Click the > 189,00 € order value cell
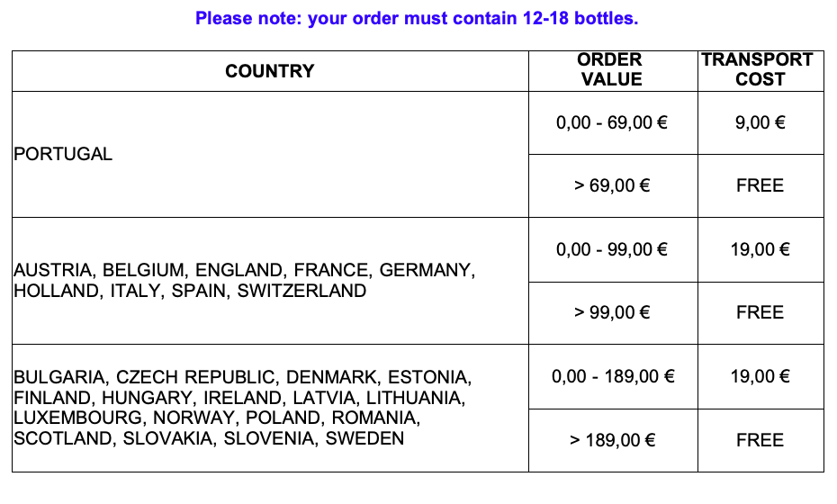The width and height of the screenshot is (837, 504). coord(613,440)
